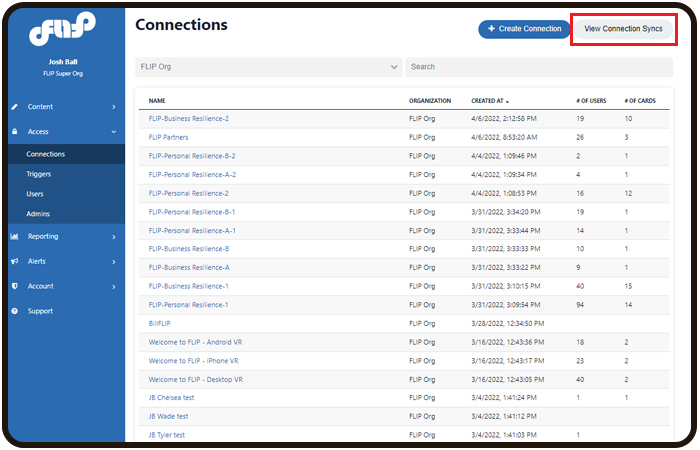
Task: Click the lock icon beside Access
Action: click(15, 132)
